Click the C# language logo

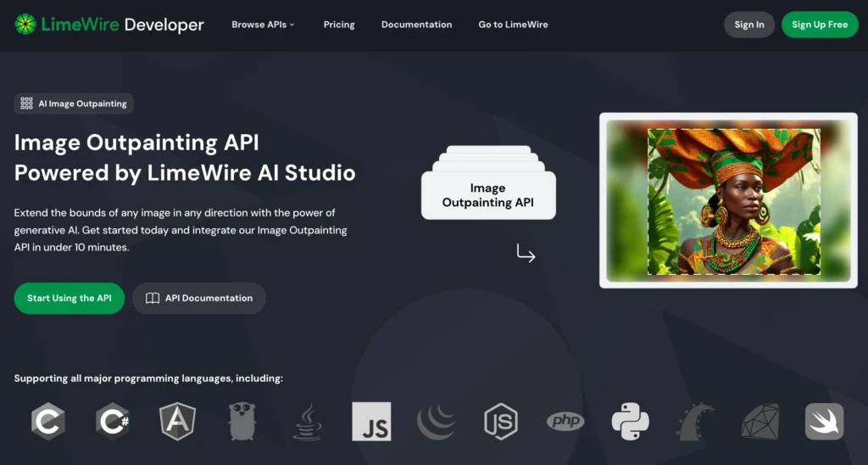[x=113, y=421]
